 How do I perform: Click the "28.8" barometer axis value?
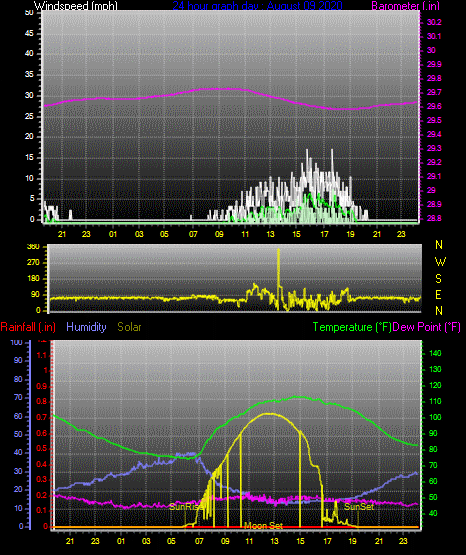(x=434, y=218)
